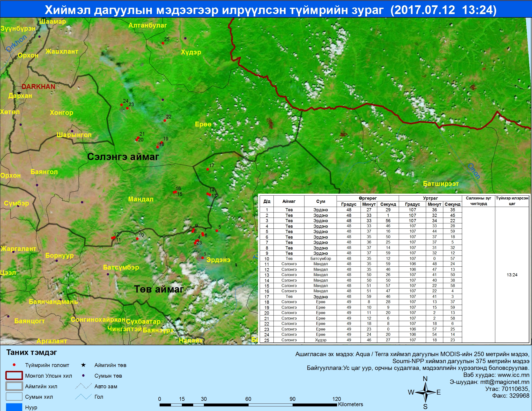Click the 'Батширээт' map label
Viewport: 532px width, 411px height.
[x=441, y=183]
